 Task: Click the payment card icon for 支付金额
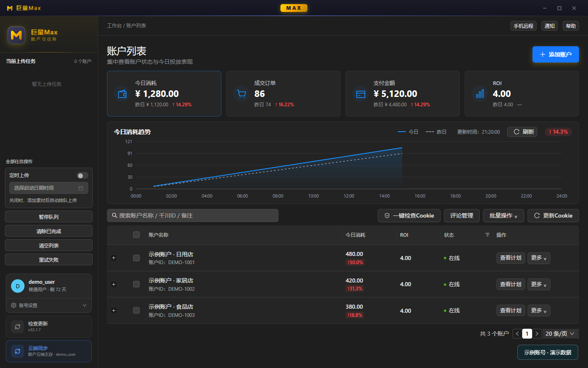coord(361,94)
